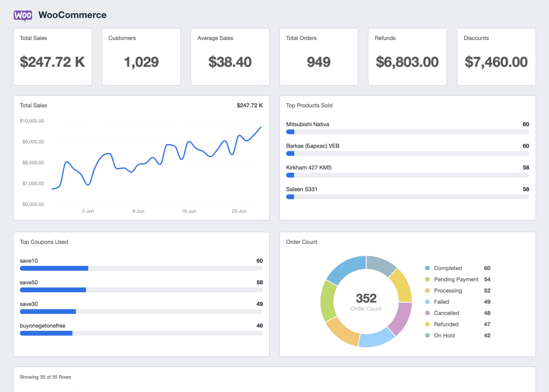Image resolution: width=549 pixels, height=392 pixels.
Task: Select the Customers summary card
Action: point(141,56)
